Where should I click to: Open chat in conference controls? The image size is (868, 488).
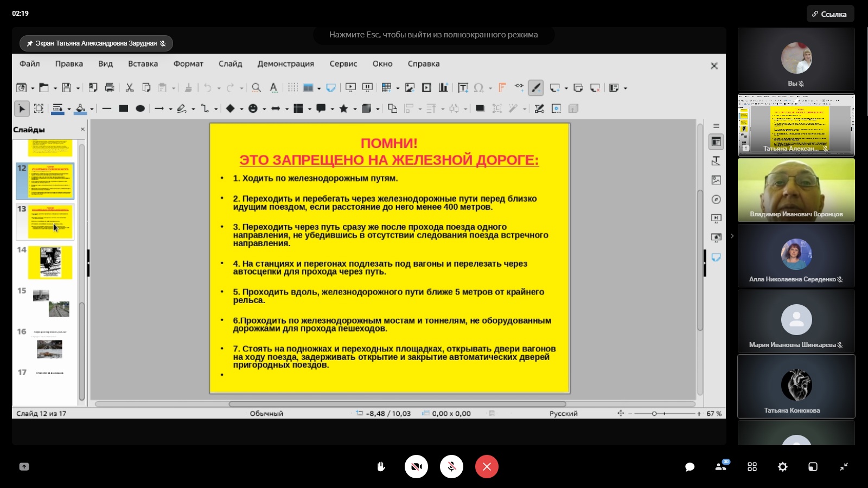(x=690, y=467)
